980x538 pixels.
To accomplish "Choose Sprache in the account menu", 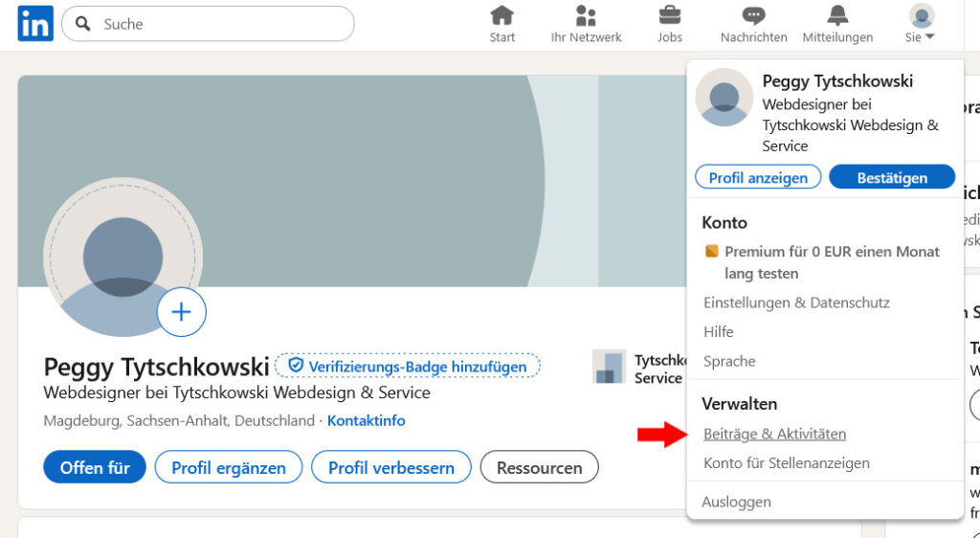I will (x=728, y=362).
